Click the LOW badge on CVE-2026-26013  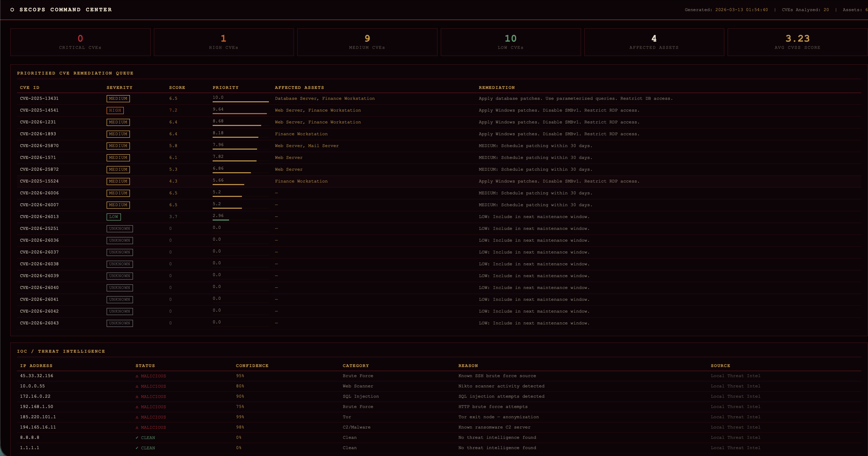point(114,217)
